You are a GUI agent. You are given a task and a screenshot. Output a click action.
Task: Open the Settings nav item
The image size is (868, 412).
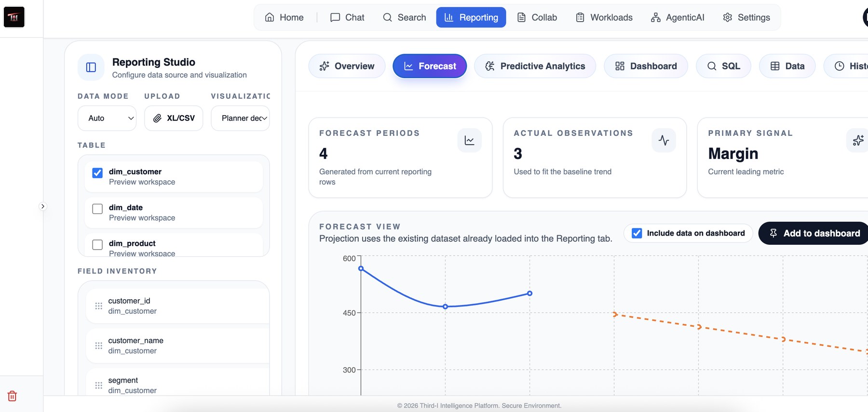tap(746, 17)
